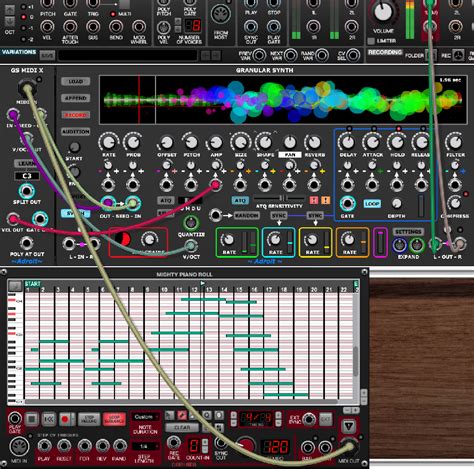Image resolution: width=474 pixels, height=469 pixels.
Task: Click LEARN button on GS MIDI X
Action: [27, 164]
